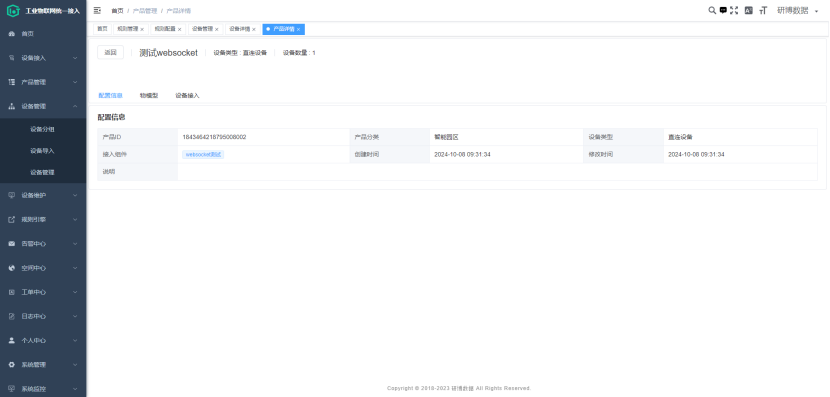Screen dimensions: 830x397
Task: Click the websocket测试 component tag
Action: (x=203, y=155)
